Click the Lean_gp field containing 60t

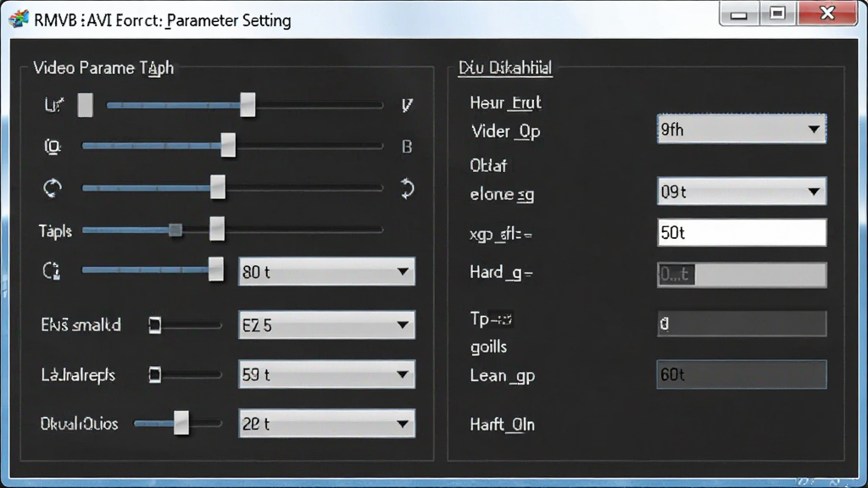pos(742,374)
